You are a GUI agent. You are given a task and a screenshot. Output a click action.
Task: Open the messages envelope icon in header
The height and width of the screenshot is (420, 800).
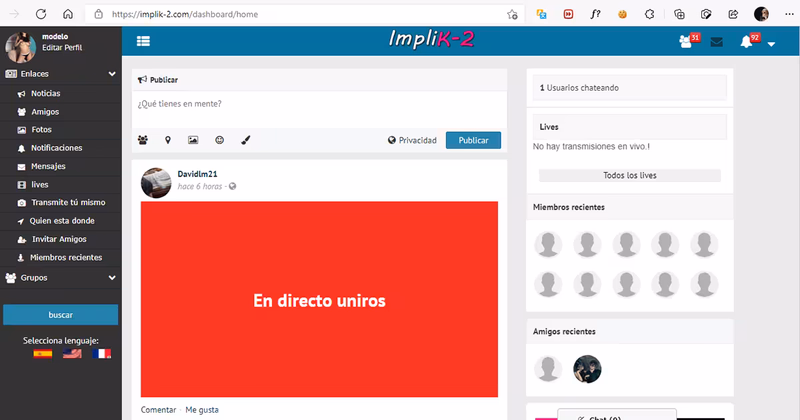tap(716, 42)
